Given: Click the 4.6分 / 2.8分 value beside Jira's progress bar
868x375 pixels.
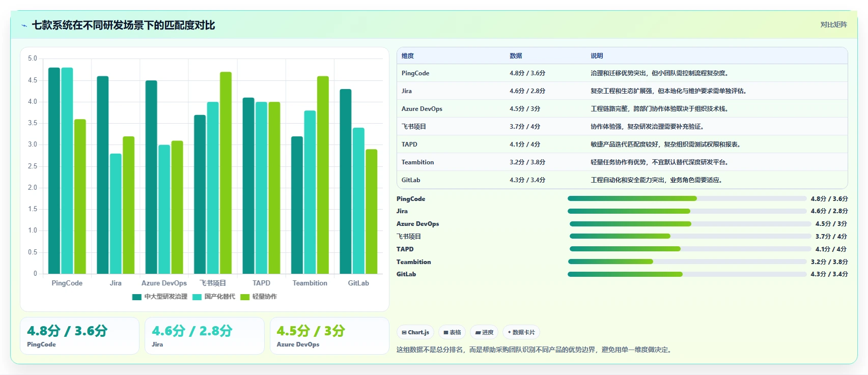Looking at the screenshot, I should tap(829, 211).
